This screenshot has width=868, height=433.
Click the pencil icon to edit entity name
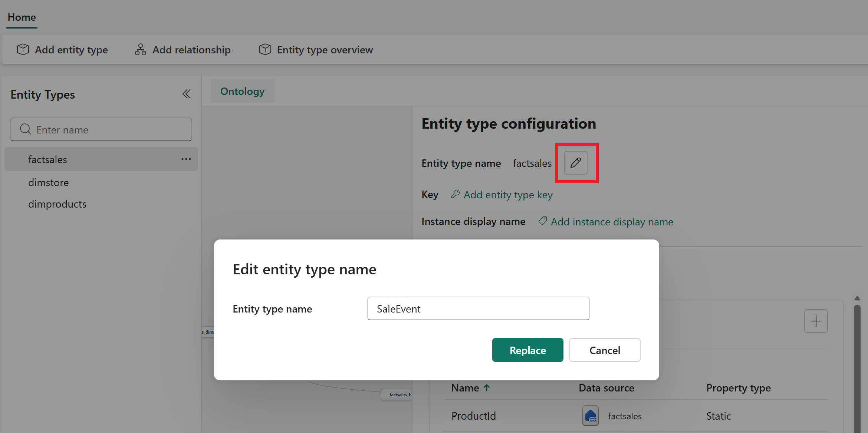(576, 163)
